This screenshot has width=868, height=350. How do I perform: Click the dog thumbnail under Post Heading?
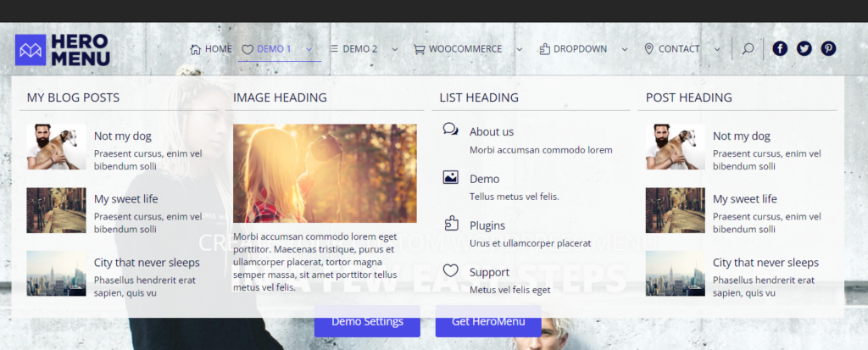click(x=675, y=147)
